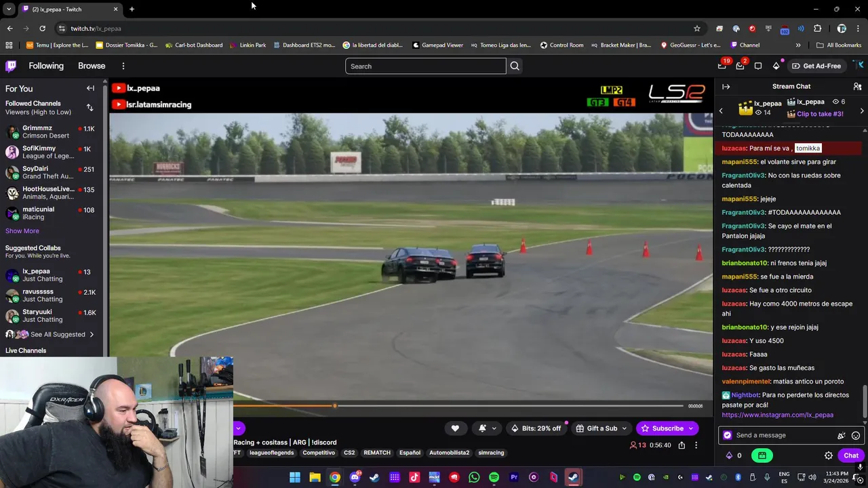Open Clip to take #3! link
This screenshot has width=868, height=488.
(x=820, y=114)
